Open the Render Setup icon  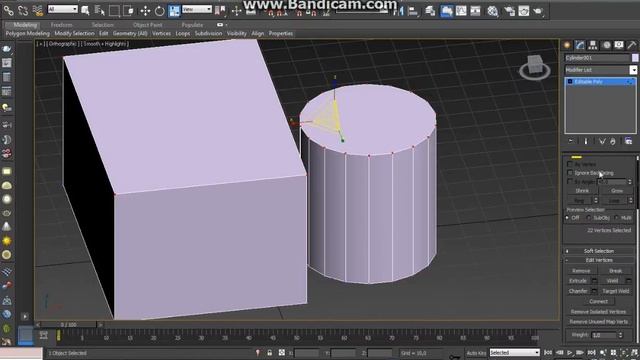pos(509,11)
